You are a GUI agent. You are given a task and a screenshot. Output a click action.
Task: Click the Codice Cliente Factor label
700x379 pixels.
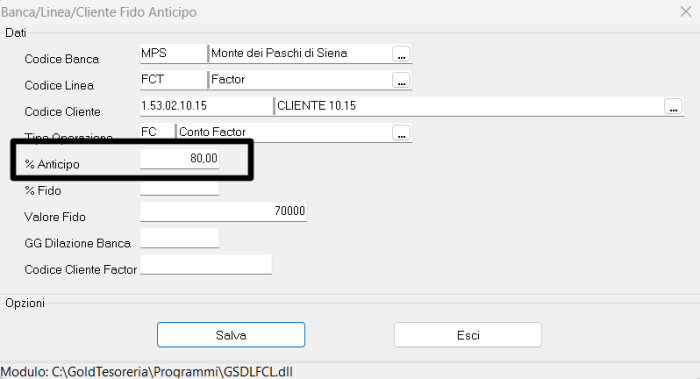click(81, 270)
